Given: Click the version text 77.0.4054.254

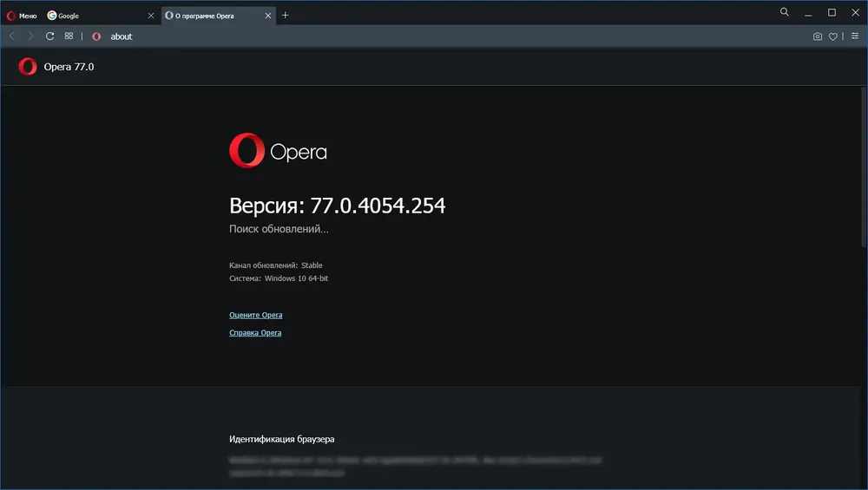Looking at the screenshot, I should (378, 206).
